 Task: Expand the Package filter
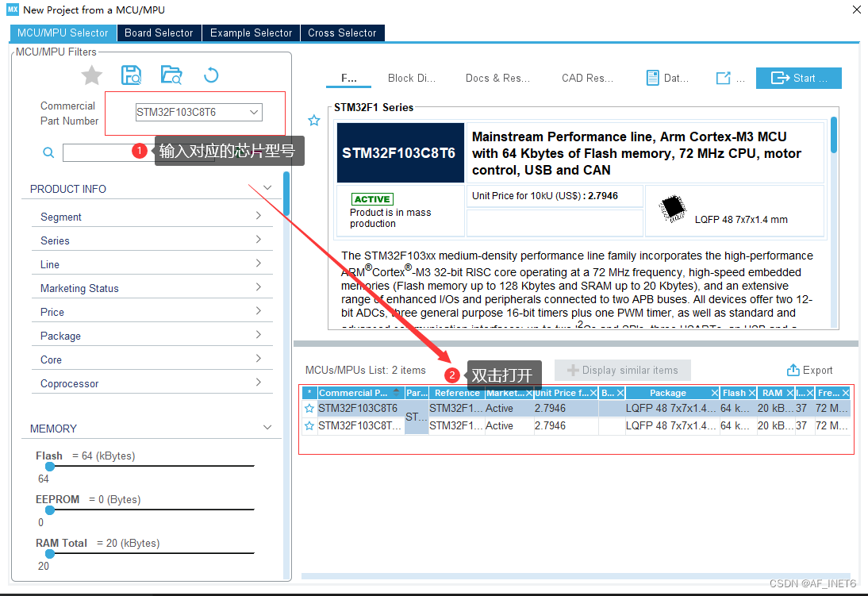259,335
